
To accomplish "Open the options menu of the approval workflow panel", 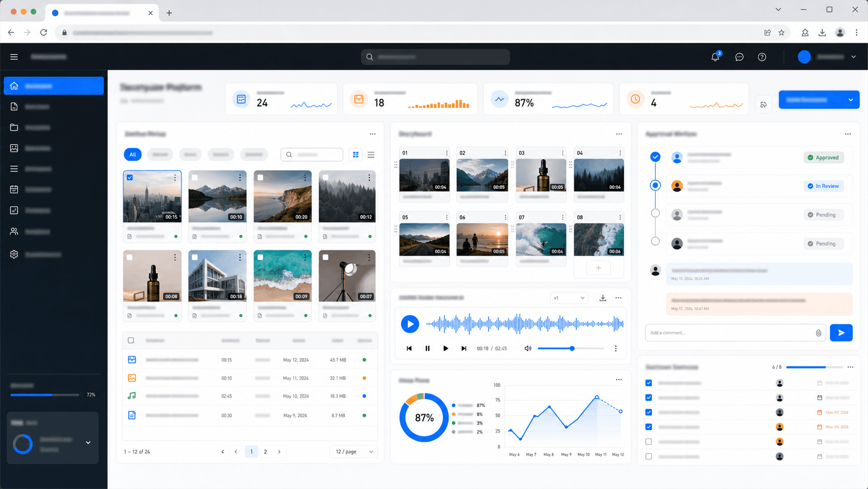I will pos(848,134).
